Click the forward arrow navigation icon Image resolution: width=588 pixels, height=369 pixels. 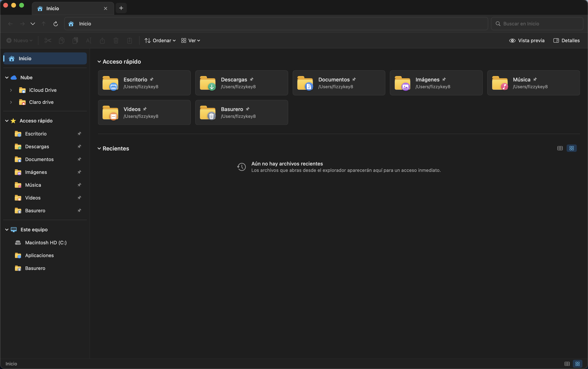pos(22,24)
